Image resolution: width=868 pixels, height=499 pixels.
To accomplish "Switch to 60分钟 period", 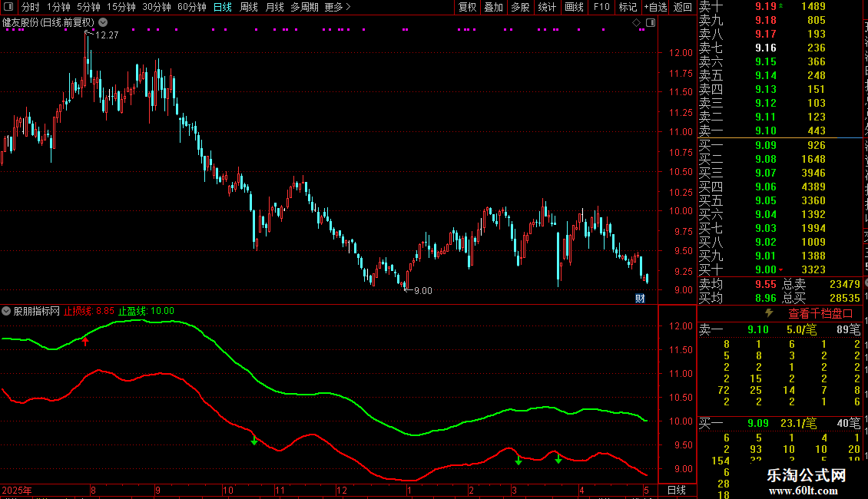I will [192, 7].
